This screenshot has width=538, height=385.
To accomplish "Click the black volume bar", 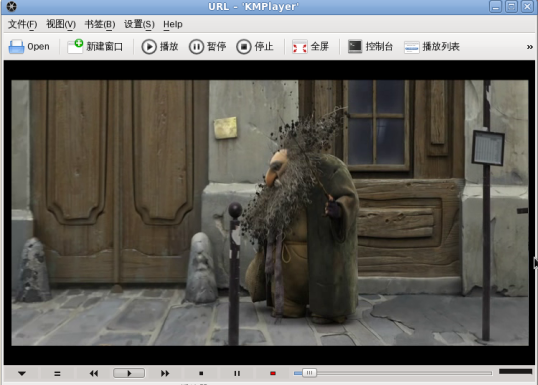I will point(515,372).
